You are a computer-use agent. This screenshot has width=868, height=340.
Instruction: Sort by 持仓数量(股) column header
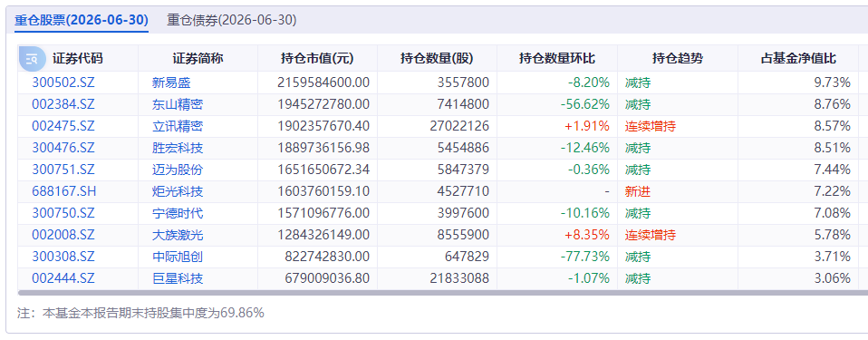(438, 59)
